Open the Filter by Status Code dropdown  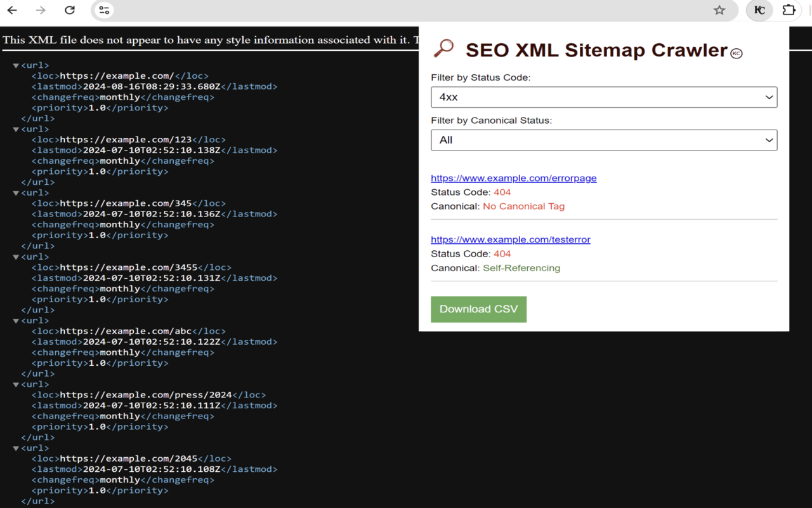[603, 97]
